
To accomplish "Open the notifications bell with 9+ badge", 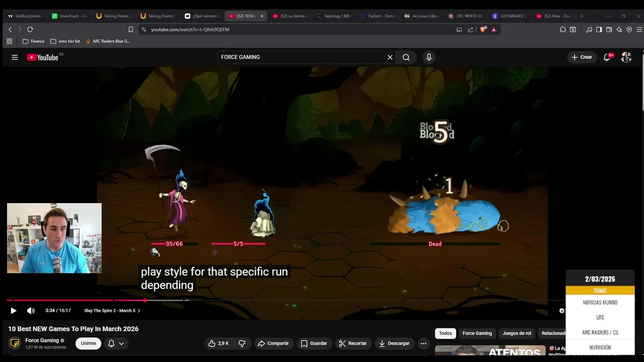I will (x=607, y=57).
